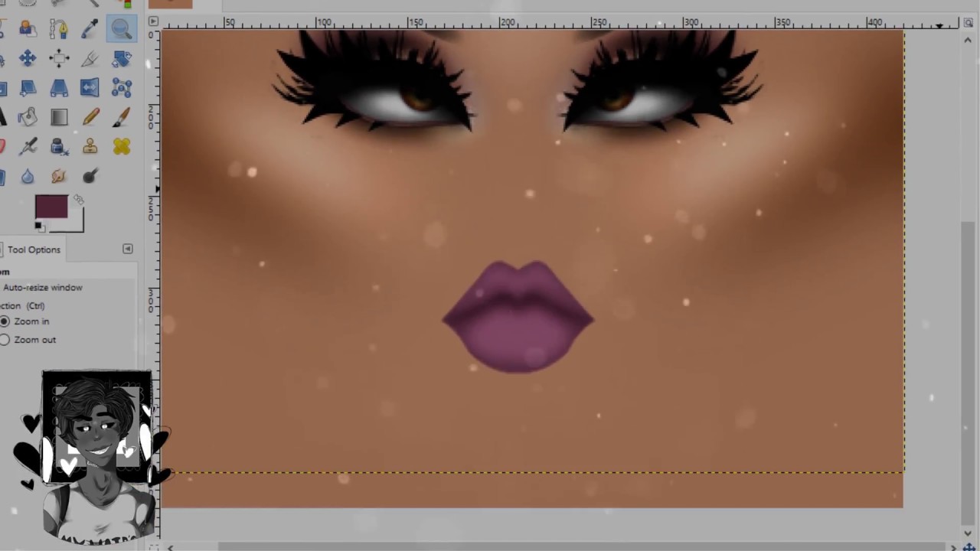980x551 pixels.
Task: Swap foreground and background colors
Action: coord(79,200)
